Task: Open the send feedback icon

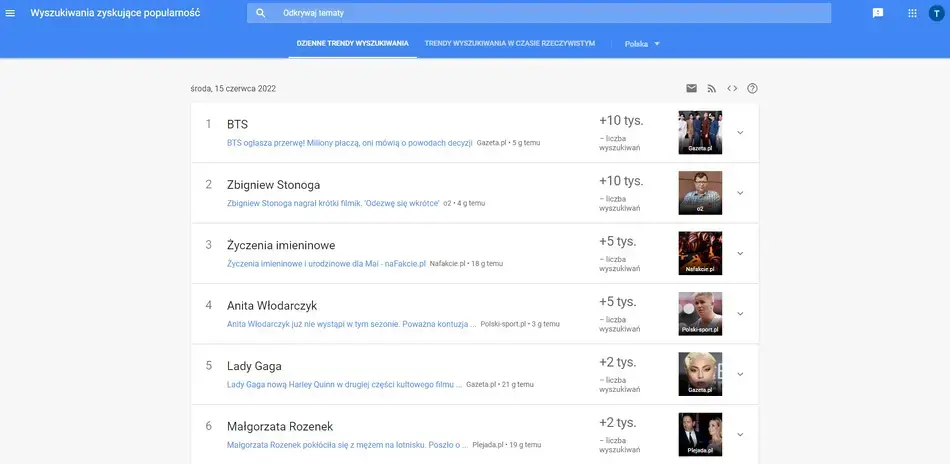Action: point(878,13)
